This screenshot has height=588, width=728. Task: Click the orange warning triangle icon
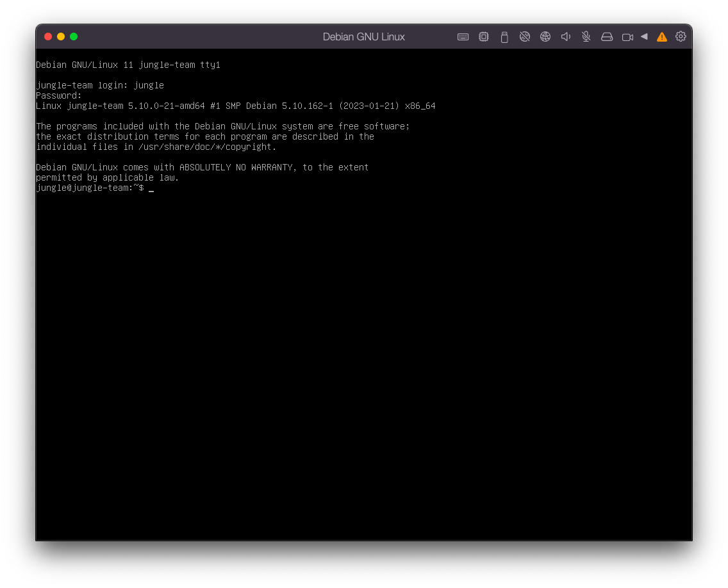(x=662, y=37)
